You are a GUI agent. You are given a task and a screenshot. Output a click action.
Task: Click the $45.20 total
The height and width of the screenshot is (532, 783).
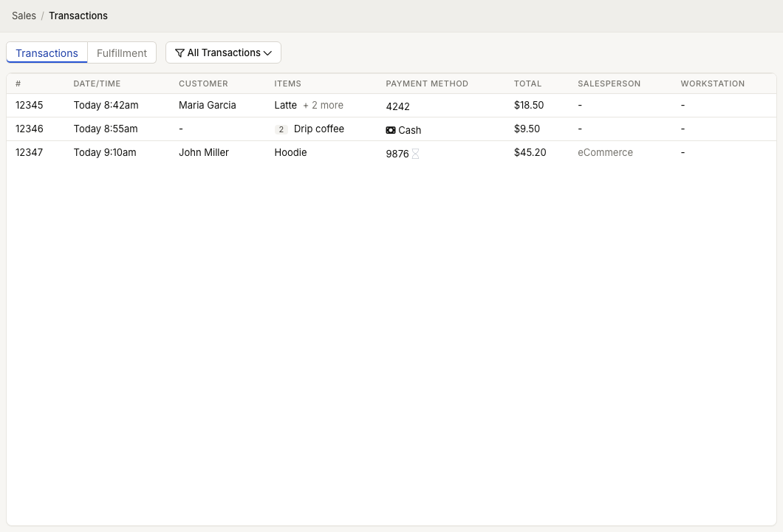click(x=530, y=152)
